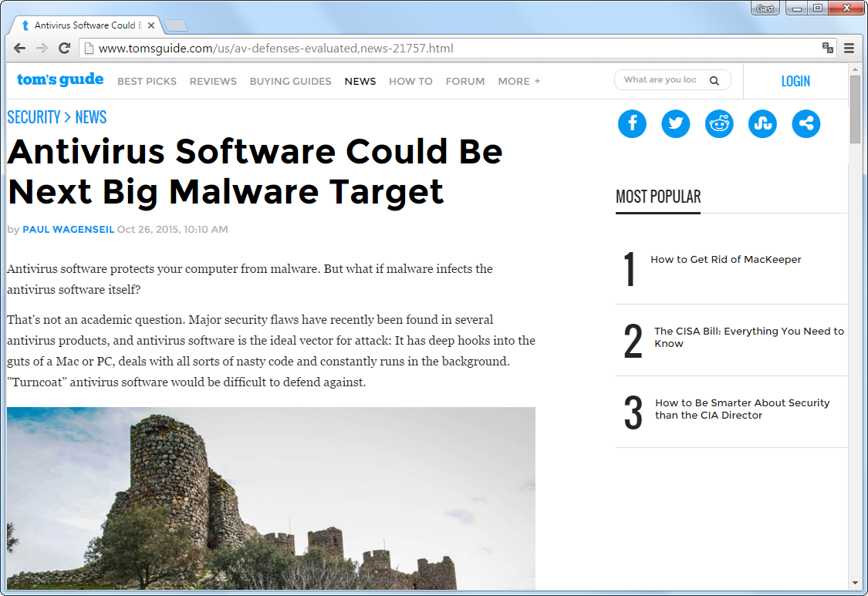Share article on Facebook icon
868x596 pixels.
pyautogui.click(x=632, y=123)
